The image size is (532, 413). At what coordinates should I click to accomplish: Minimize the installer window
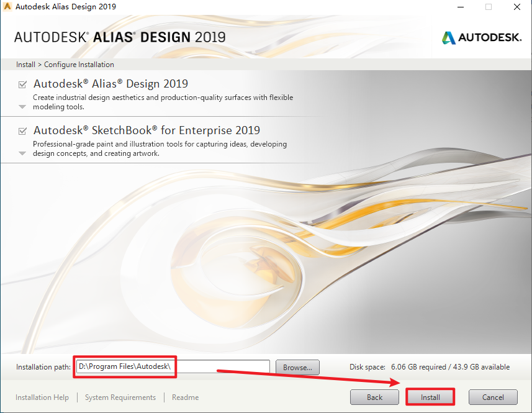(x=461, y=7)
